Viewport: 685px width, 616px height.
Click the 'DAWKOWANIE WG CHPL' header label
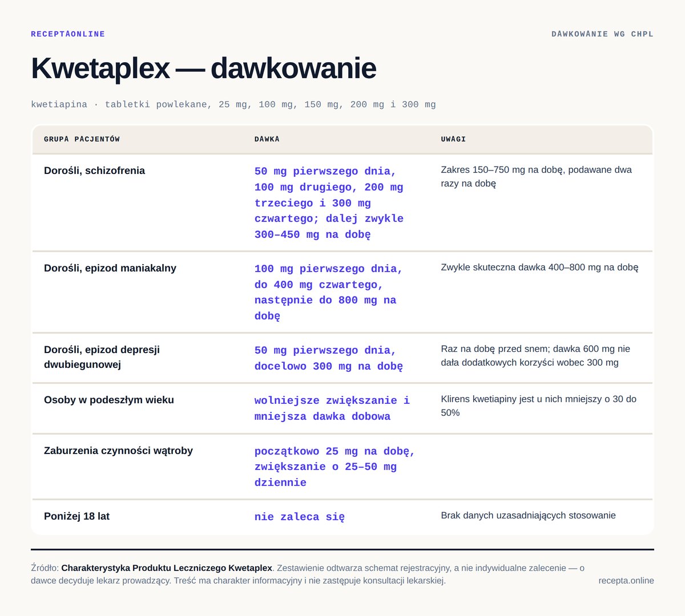click(602, 34)
